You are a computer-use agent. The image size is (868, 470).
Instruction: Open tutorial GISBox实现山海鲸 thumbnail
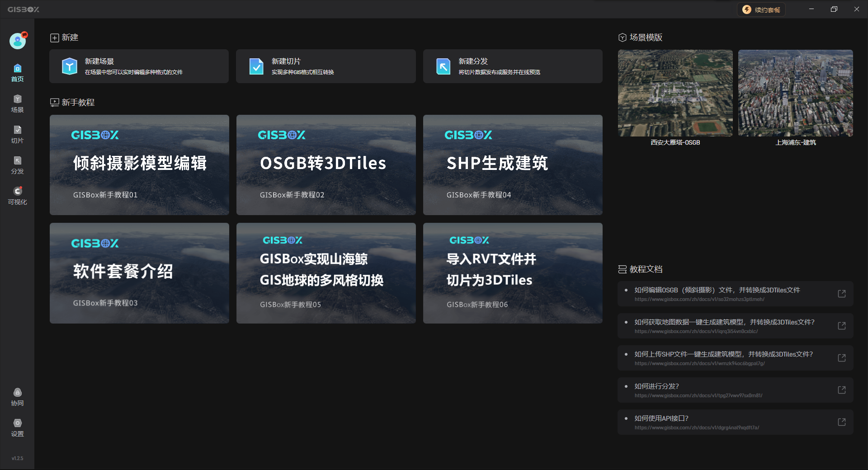[326, 273]
